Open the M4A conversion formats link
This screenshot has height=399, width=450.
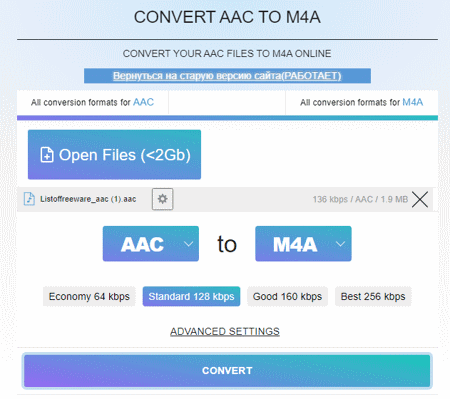pyautogui.click(x=413, y=102)
